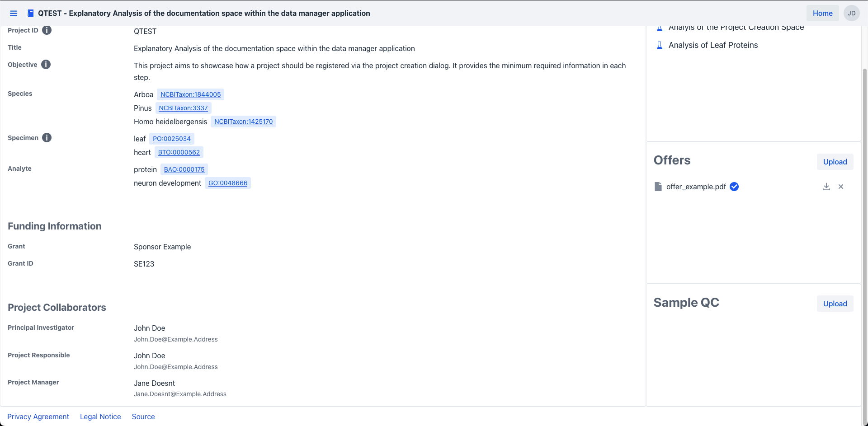
Task: Click the verified checkmark badge on offer_example.pdf
Action: pos(734,186)
